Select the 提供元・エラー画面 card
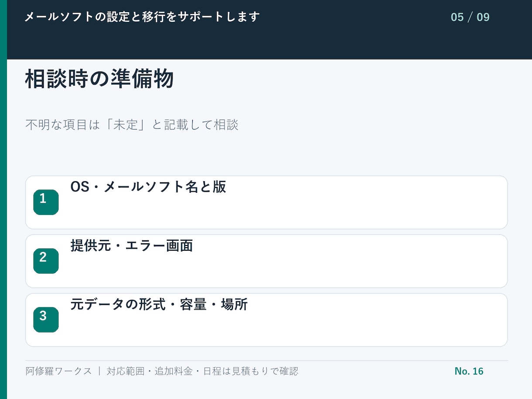 coord(266,261)
